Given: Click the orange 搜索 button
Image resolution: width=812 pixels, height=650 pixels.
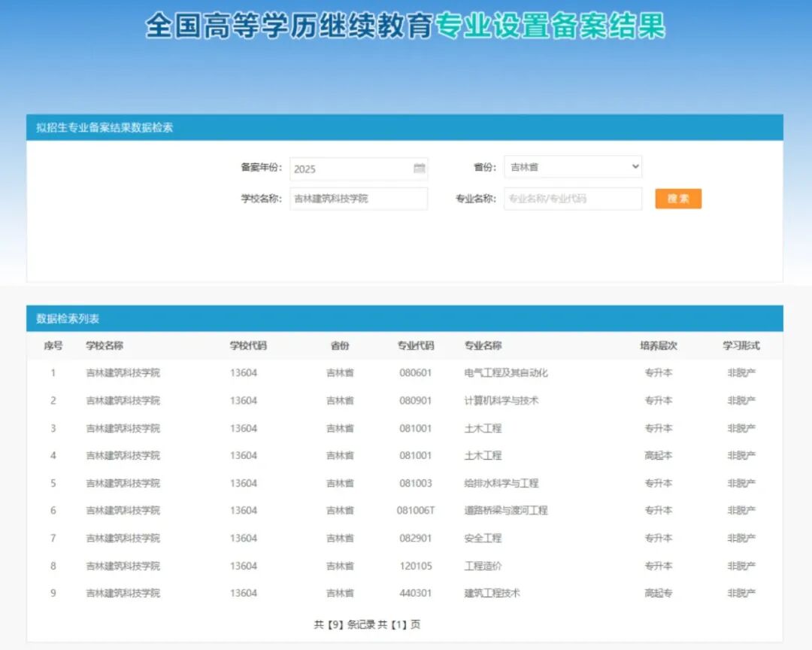Looking at the screenshot, I should pyautogui.click(x=677, y=198).
